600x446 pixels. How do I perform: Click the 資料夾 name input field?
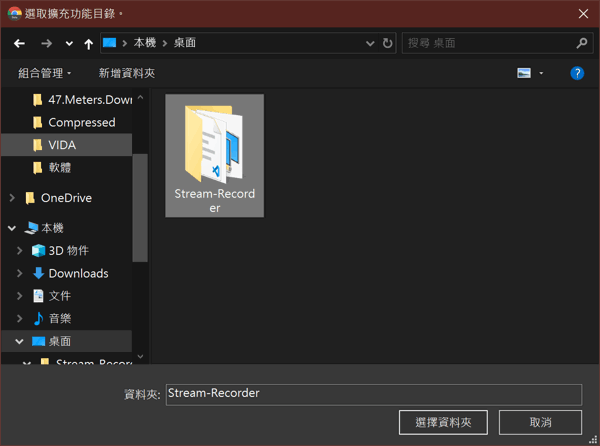click(x=374, y=394)
